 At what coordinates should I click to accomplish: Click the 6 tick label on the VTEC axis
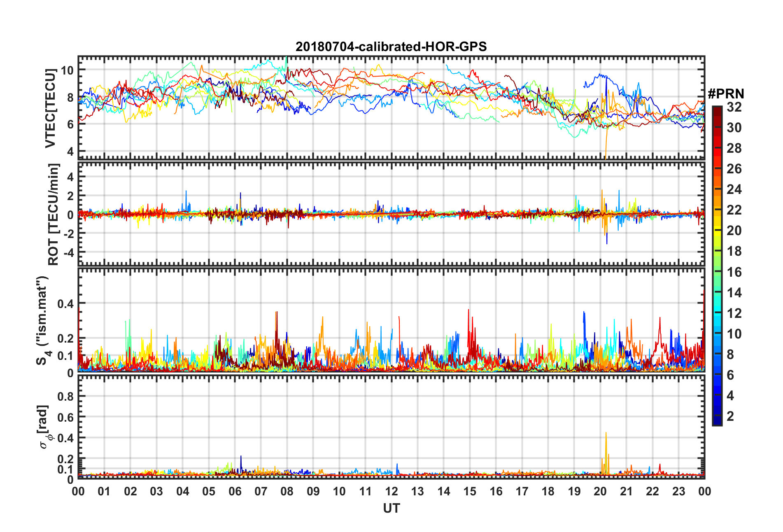71,124
